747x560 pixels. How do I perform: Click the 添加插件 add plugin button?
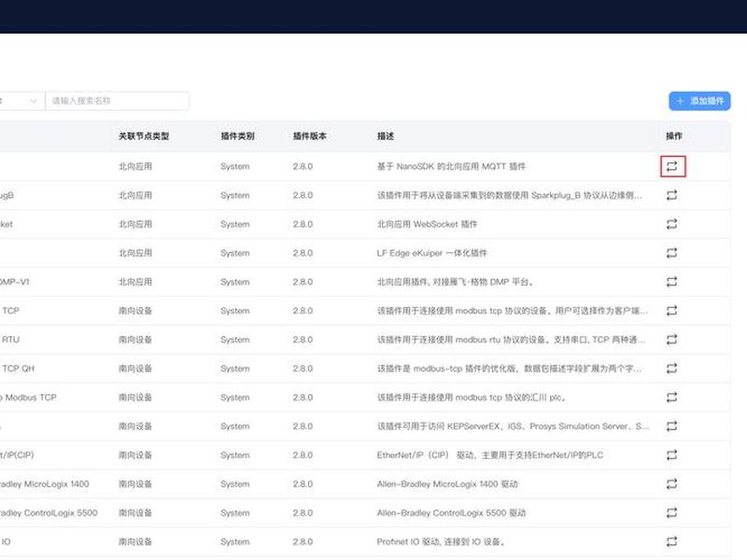click(x=699, y=101)
